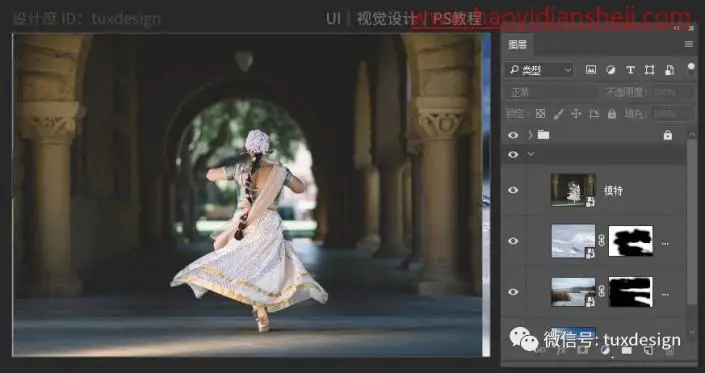Filter layers by shape type
The height and width of the screenshot is (373, 705).
pos(650,70)
